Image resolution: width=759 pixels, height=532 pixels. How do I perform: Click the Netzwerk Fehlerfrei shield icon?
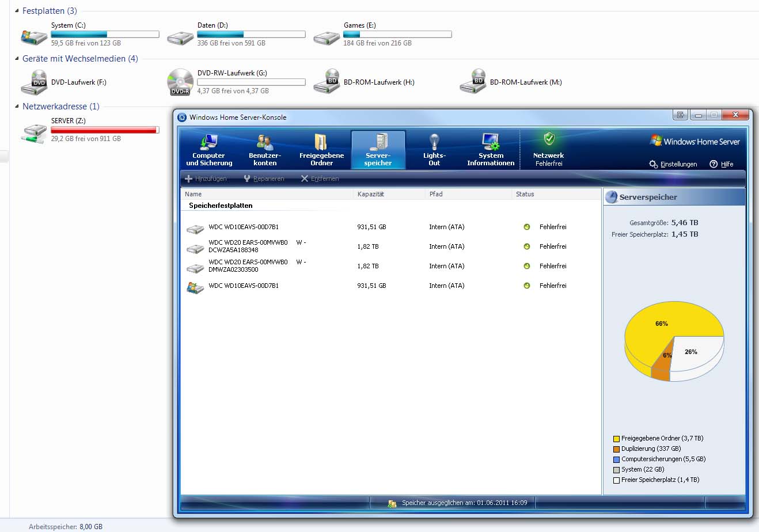pos(549,139)
